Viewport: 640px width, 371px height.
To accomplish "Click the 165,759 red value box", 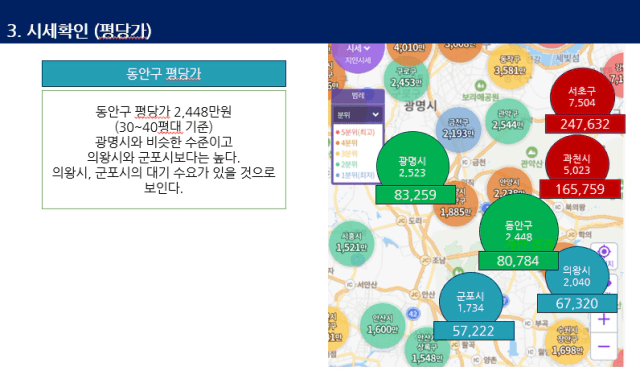I will 580,189.
